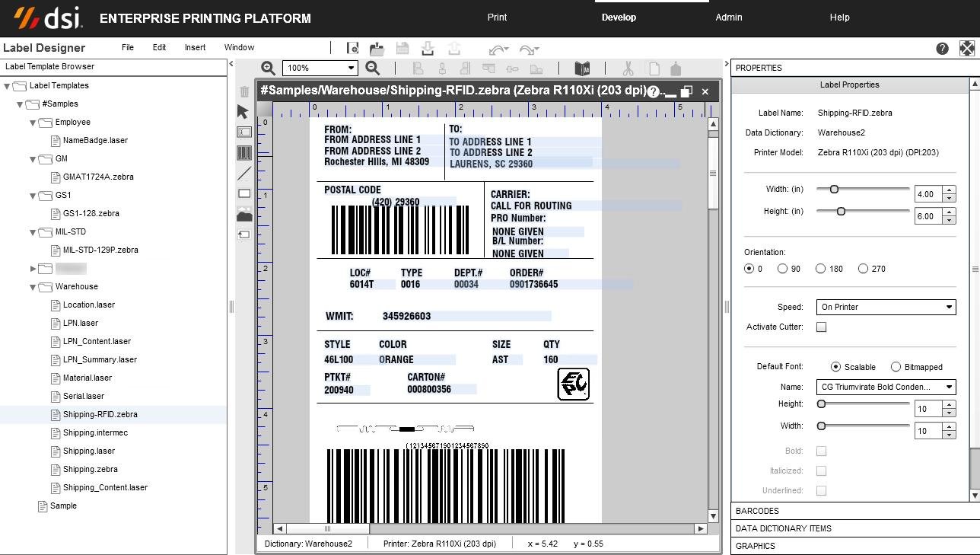Open the File menu
The width and height of the screenshot is (980, 555).
(x=128, y=47)
